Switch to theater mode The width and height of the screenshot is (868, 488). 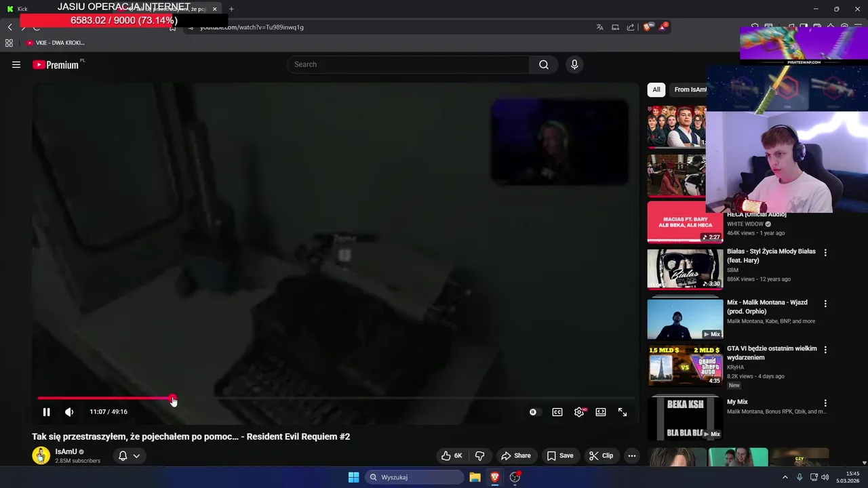pos(601,412)
